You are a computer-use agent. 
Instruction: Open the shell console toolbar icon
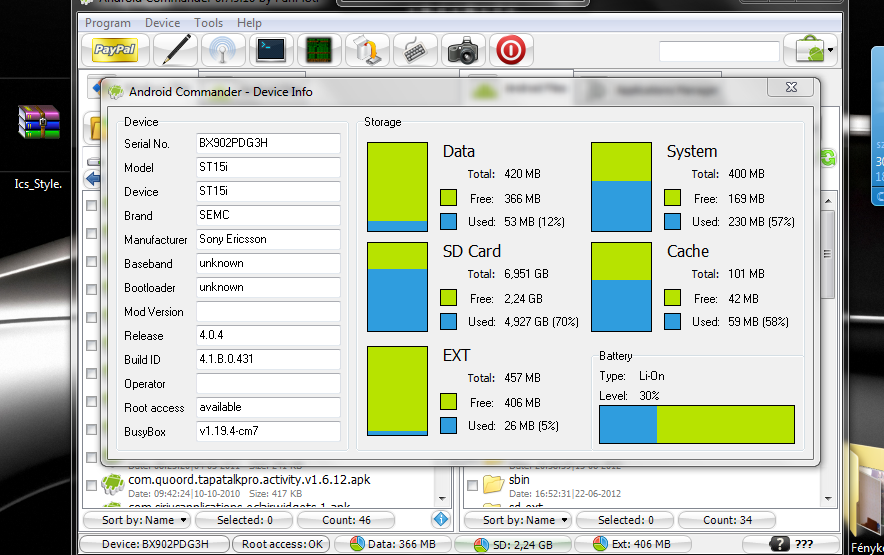point(271,50)
